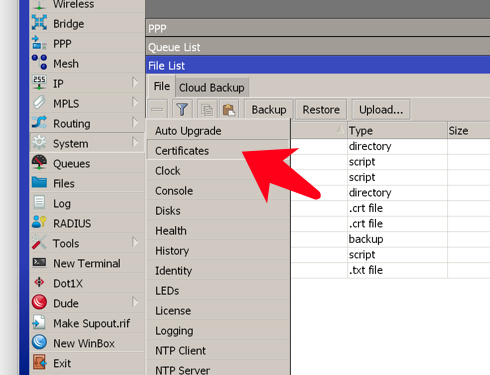Click the Bridge icon in sidebar
Image resolution: width=490 pixels, height=375 pixels.
tap(39, 23)
